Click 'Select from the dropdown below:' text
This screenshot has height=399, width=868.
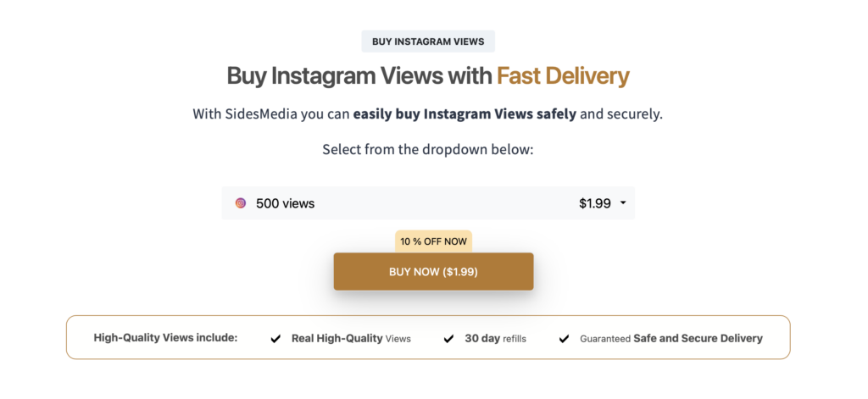point(427,150)
